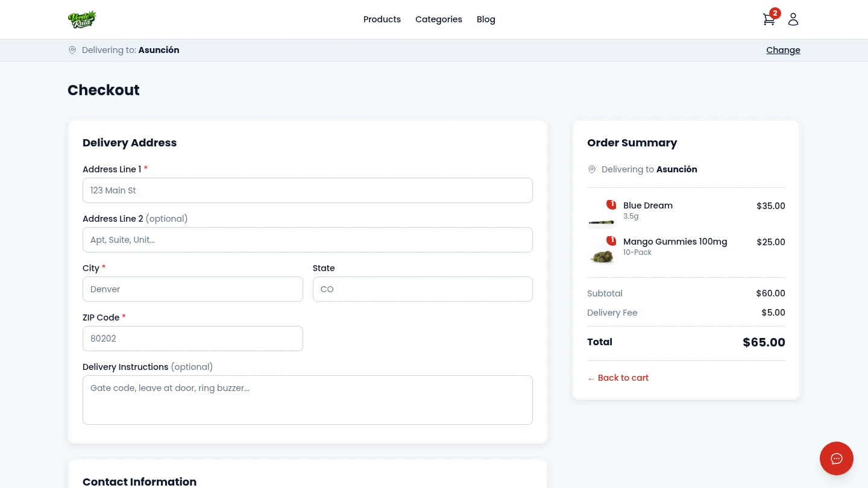
Task: Open the red chat support bubble
Action: point(836,458)
